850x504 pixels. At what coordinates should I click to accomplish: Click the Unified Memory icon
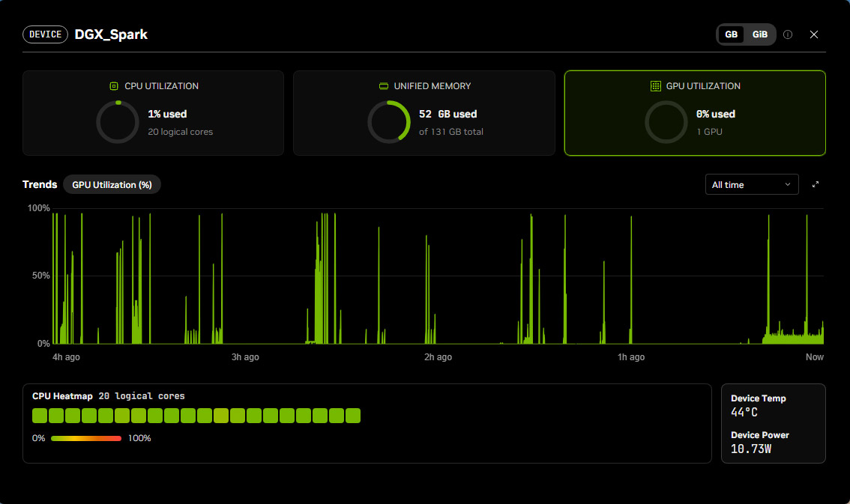[x=384, y=86]
